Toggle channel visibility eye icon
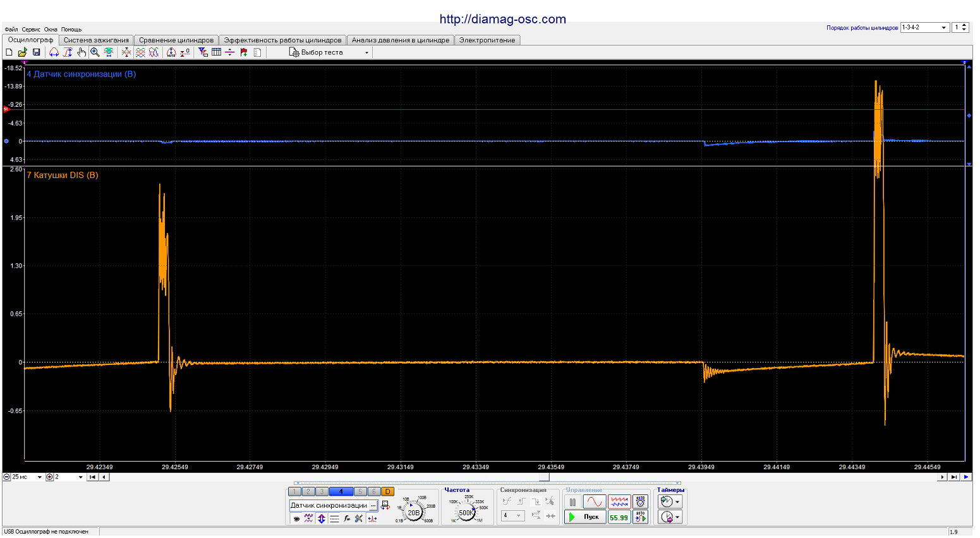The width and height of the screenshot is (980, 538). coord(296,518)
